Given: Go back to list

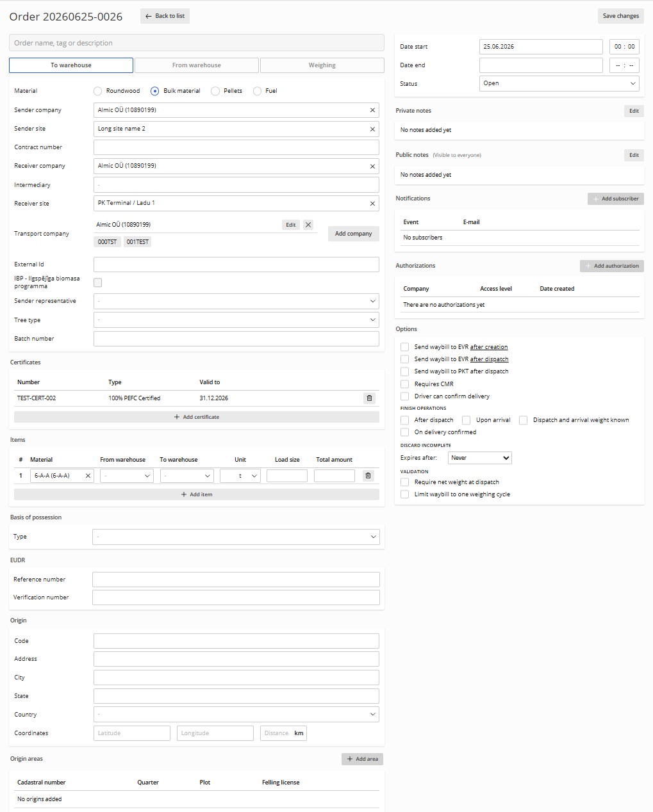Looking at the screenshot, I should click(165, 16).
